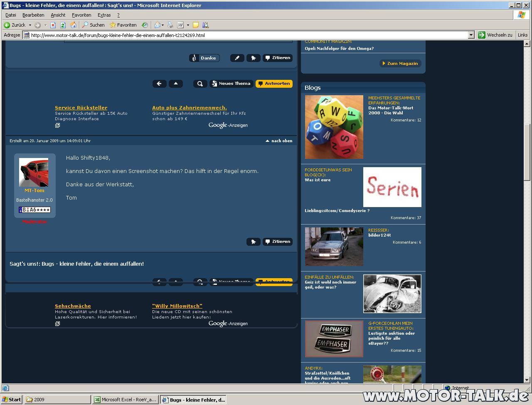Click the Neues Thema button
This screenshot has height=405, width=532.
tap(231, 84)
